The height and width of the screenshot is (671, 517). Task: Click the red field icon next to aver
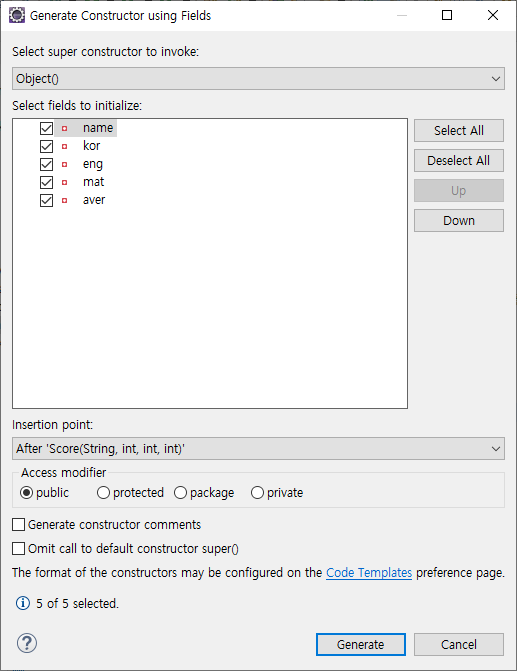pos(65,200)
